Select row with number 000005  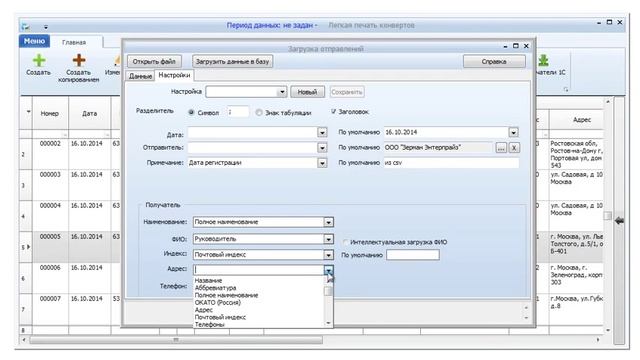(50, 237)
